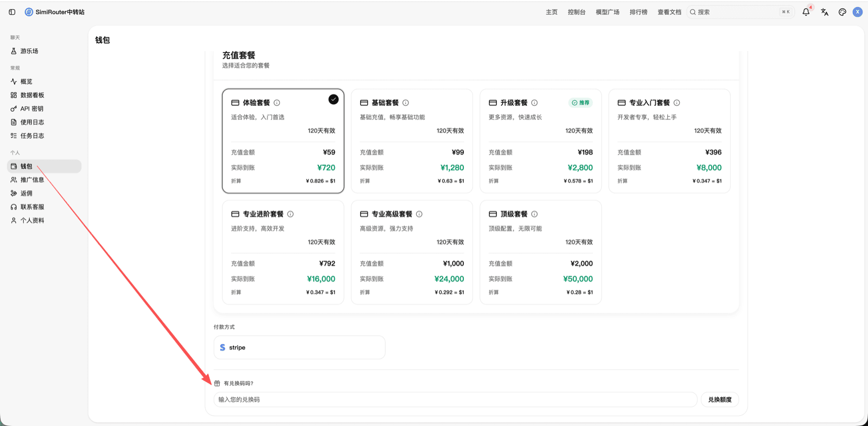Open 个人资料 in the sidebar
This screenshot has height=426, width=868.
tap(44, 220)
